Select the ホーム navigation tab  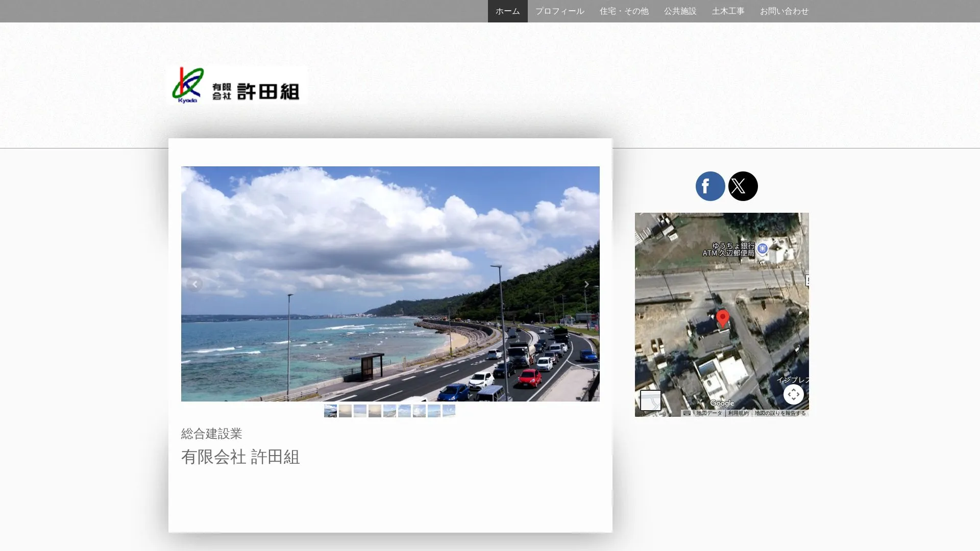coord(507,11)
